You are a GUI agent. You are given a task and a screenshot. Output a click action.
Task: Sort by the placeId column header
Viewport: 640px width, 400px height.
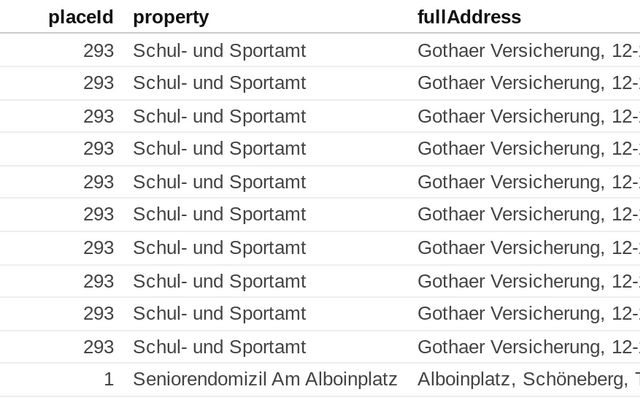click(x=80, y=17)
